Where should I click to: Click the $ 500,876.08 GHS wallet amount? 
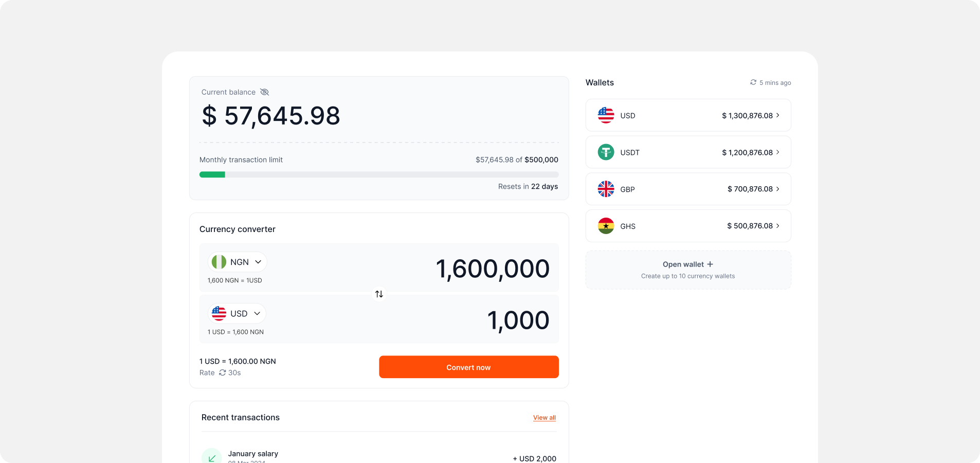click(750, 226)
